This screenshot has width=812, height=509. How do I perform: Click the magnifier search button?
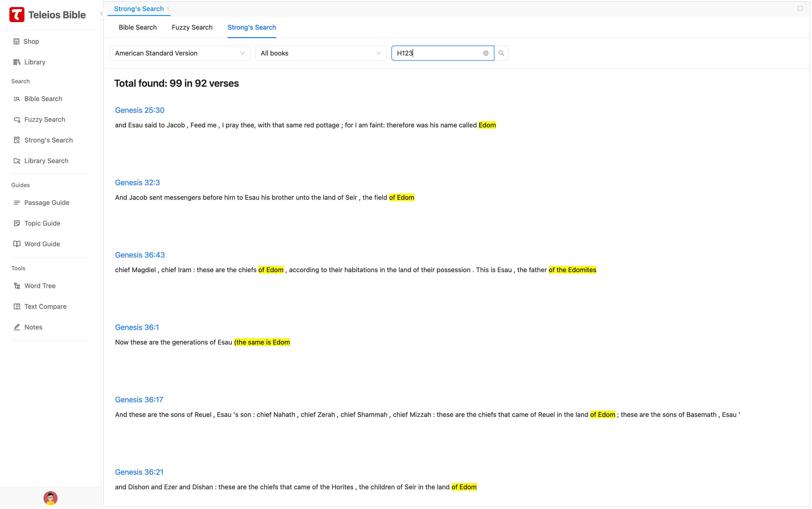click(x=501, y=53)
